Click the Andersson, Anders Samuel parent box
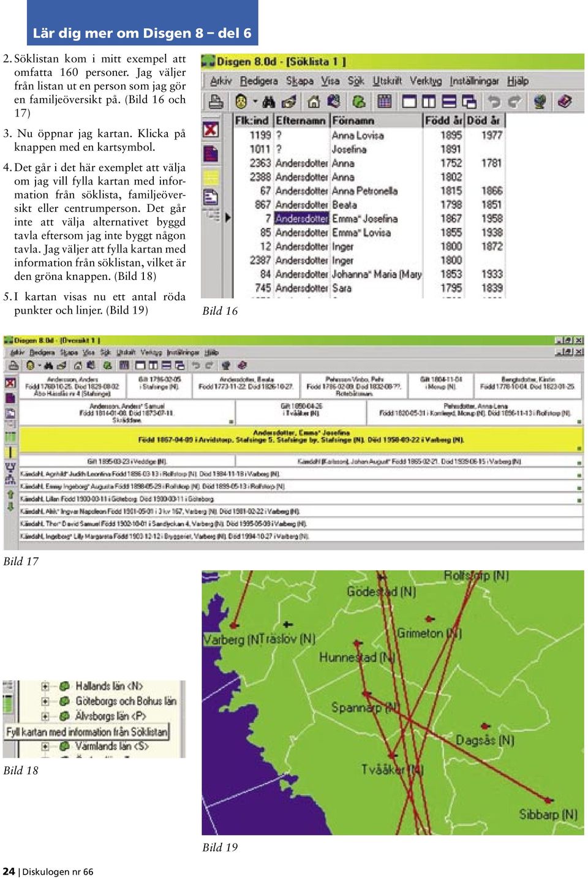 [x=127, y=413]
